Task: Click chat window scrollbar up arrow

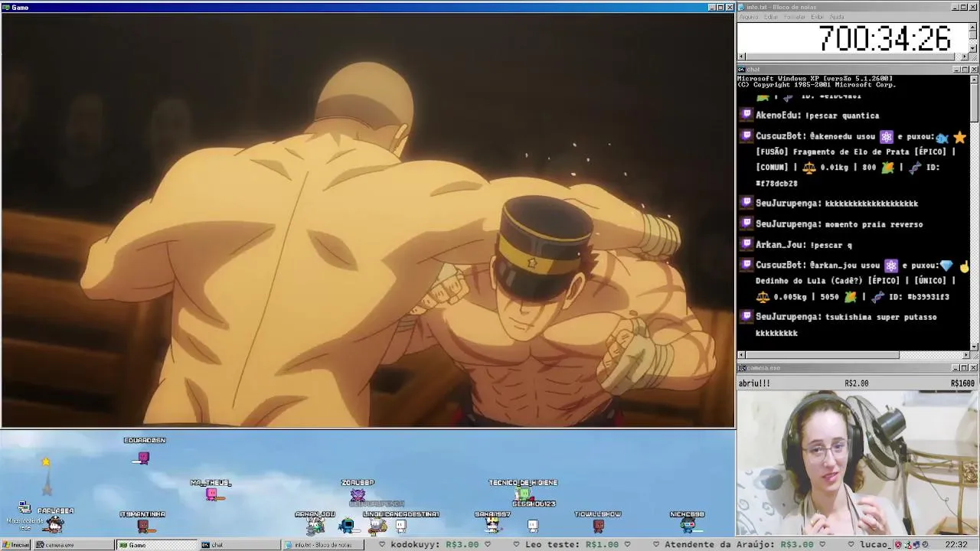Action: 974,79
